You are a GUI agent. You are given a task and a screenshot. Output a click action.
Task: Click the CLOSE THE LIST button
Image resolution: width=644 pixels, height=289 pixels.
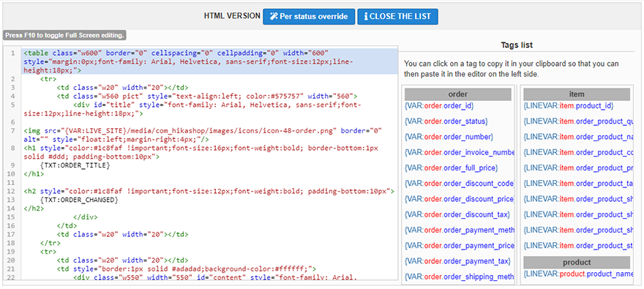point(397,16)
